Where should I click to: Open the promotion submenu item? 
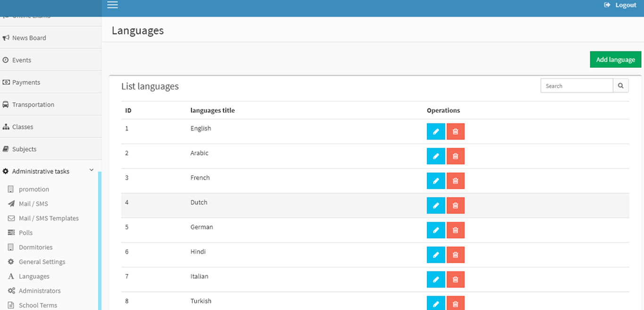(34, 189)
